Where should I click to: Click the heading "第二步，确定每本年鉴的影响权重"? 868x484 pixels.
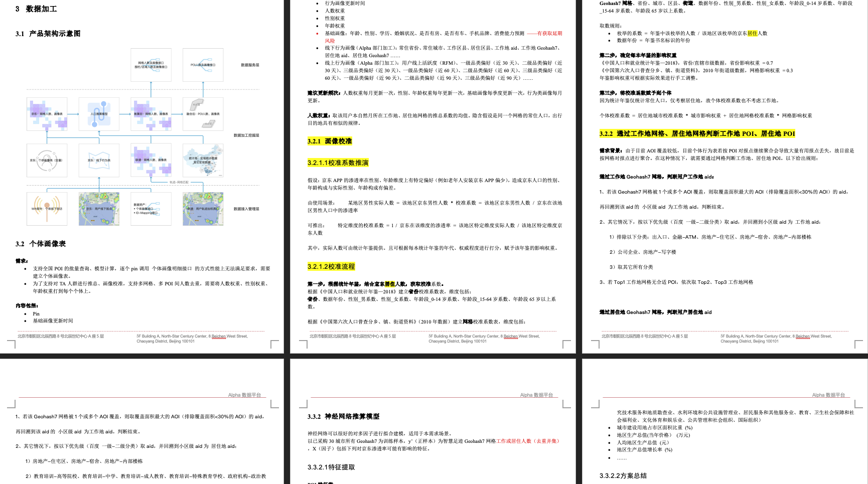click(x=638, y=56)
